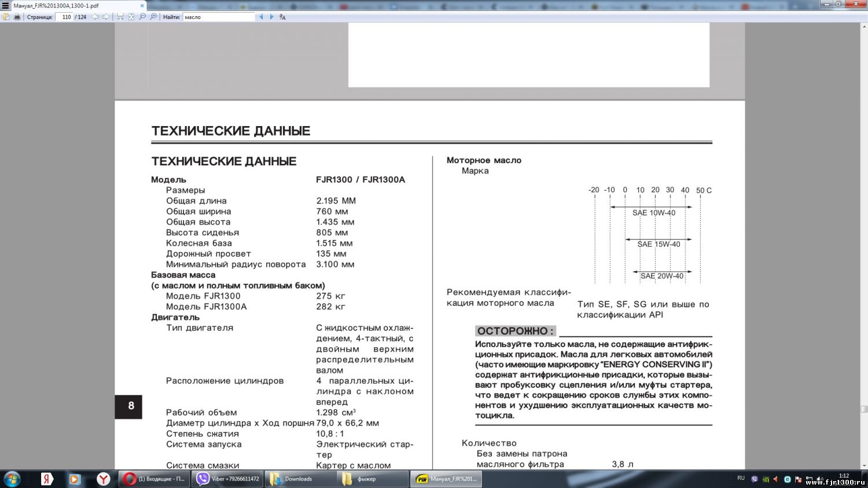Click the Zoom out magnifier icon
868x488 pixels.
click(142, 17)
